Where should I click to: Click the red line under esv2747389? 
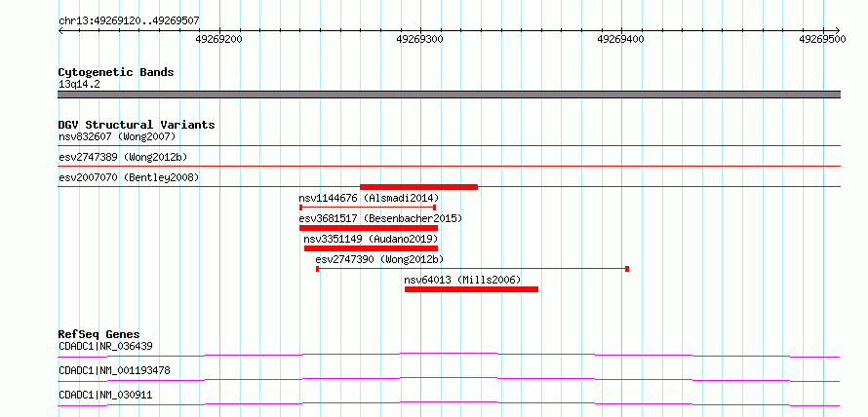pos(449,166)
